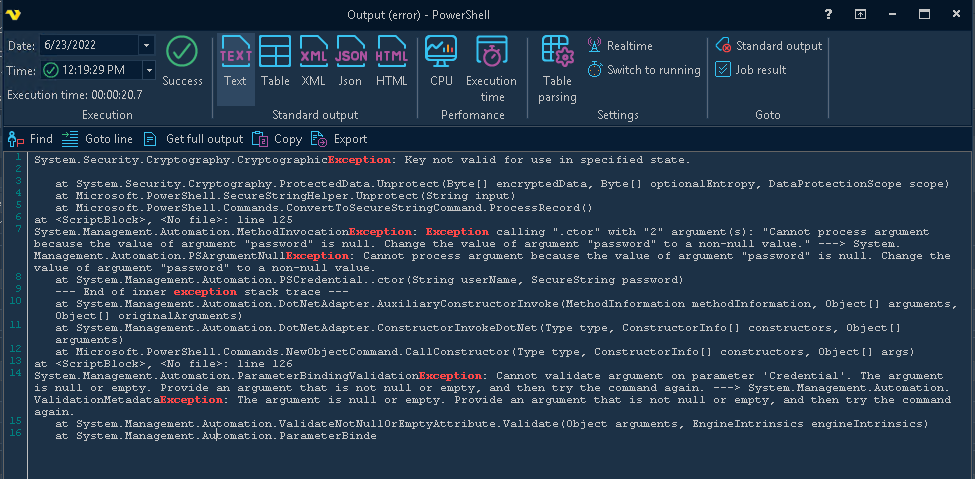Click the Success status icon
This screenshot has height=479, width=975.
pos(181,52)
